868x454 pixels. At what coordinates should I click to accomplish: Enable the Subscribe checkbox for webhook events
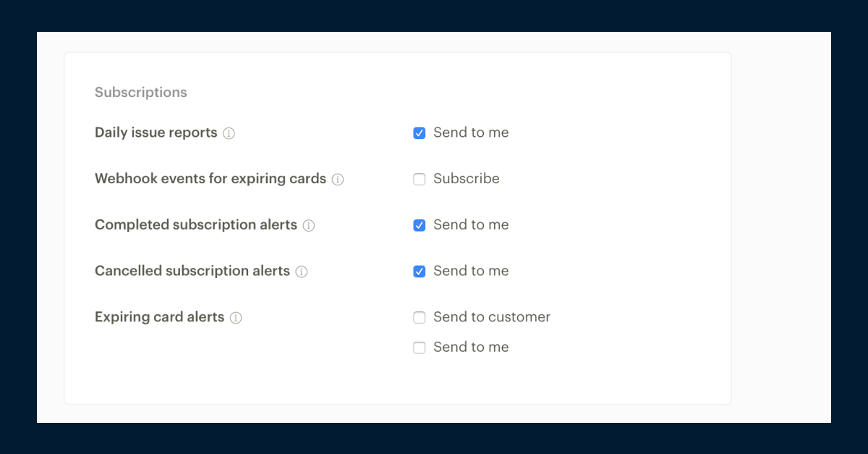[420, 180]
